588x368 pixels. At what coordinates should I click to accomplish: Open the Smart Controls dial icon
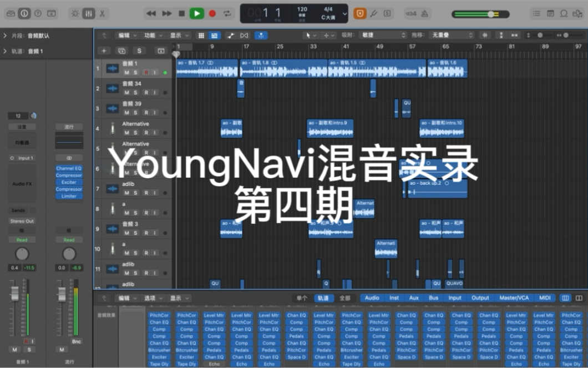pos(75,14)
